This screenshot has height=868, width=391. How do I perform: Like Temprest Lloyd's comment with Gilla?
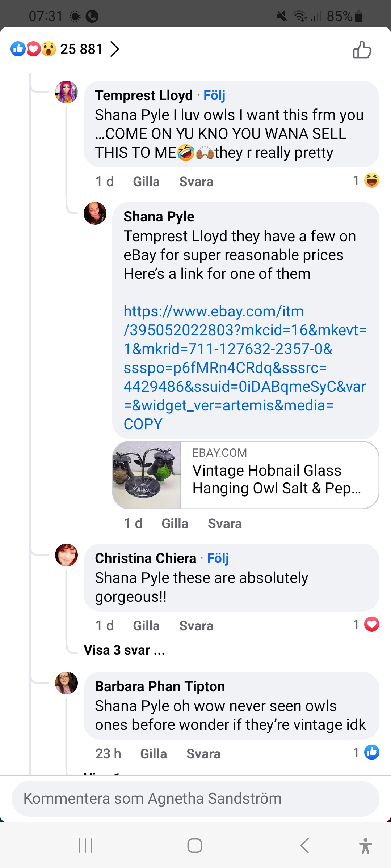pyautogui.click(x=146, y=182)
